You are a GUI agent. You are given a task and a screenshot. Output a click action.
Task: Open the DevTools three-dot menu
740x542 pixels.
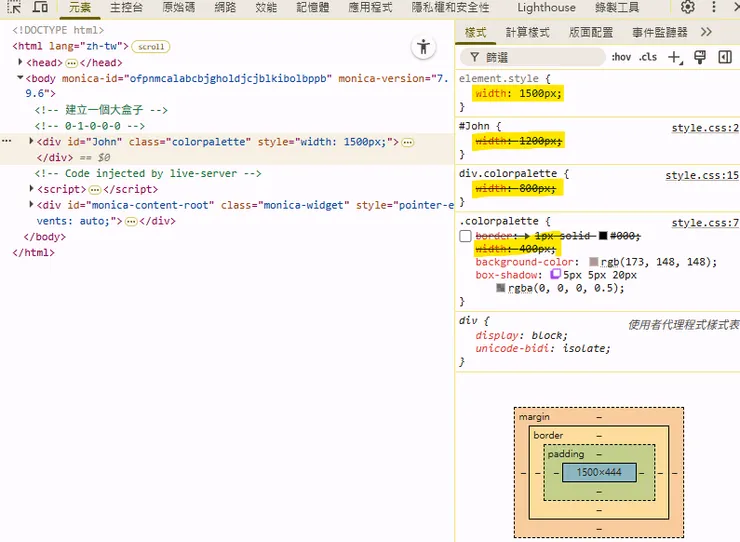coord(714,7)
